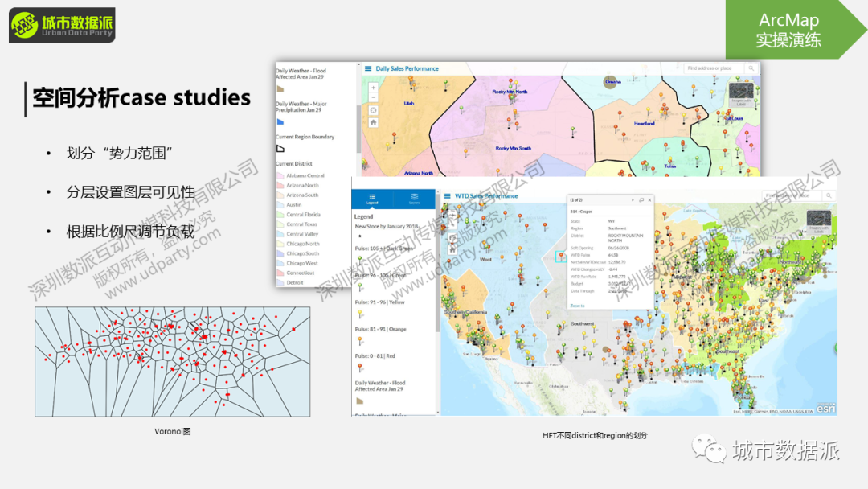Click the Omaha circle marker on map

coord(610,82)
